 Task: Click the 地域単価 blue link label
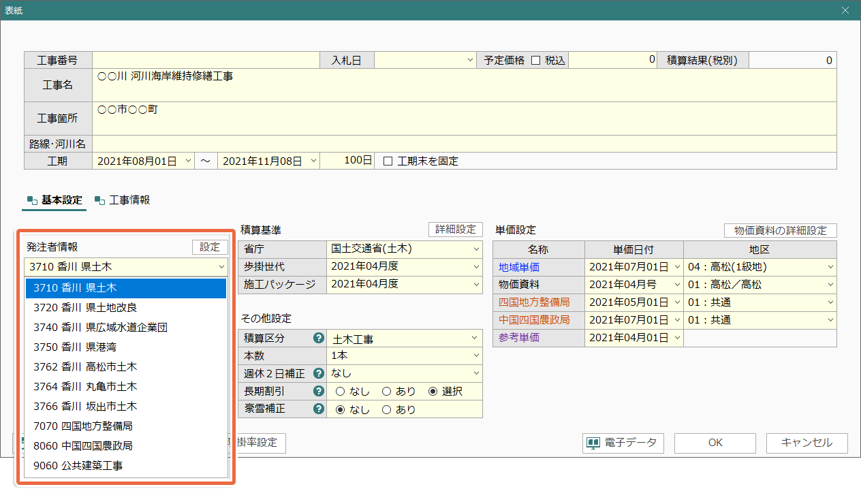(x=519, y=267)
